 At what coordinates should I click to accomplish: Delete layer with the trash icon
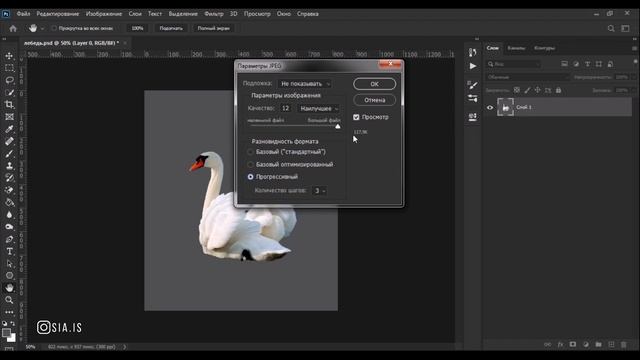pyautogui.click(x=624, y=344)
